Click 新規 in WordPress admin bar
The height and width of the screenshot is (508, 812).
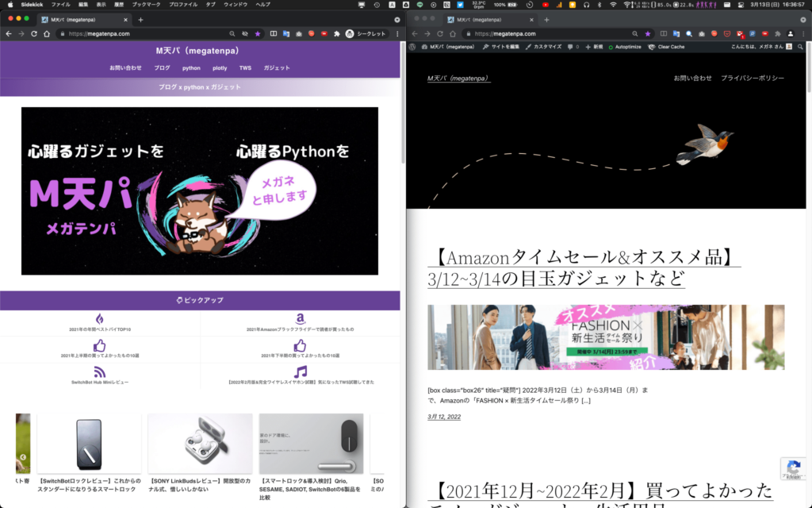[x=594, y=47]
